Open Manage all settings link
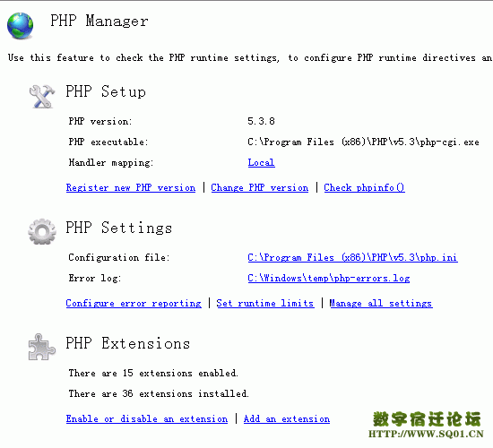The height and width of the screenshot is (448, 493). 381,304
